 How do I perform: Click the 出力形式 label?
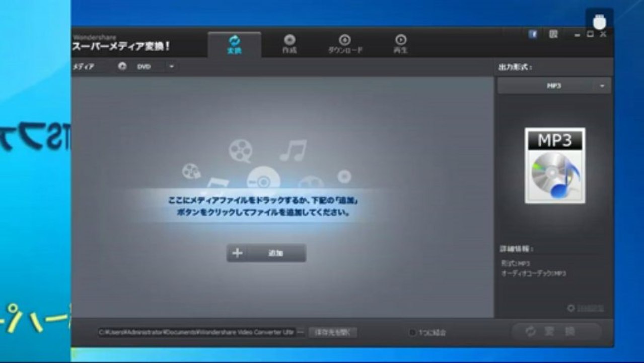coord(515,67)
